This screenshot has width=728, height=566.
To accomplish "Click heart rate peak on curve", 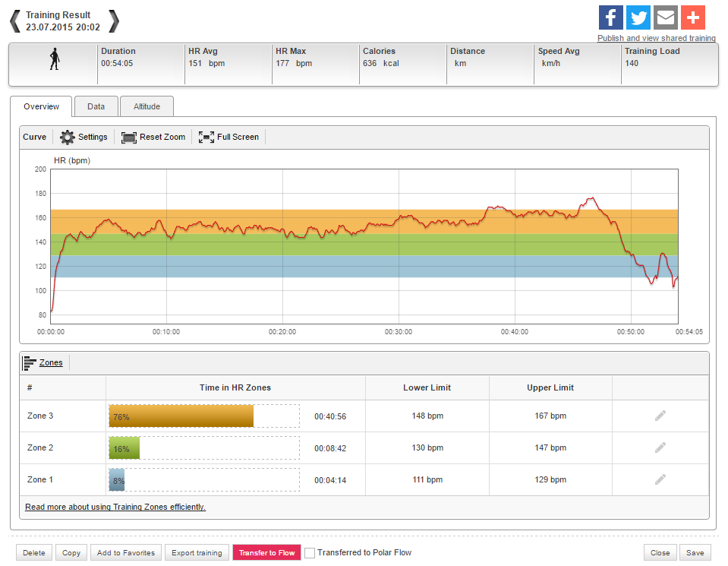I will (x=591, y=198).
